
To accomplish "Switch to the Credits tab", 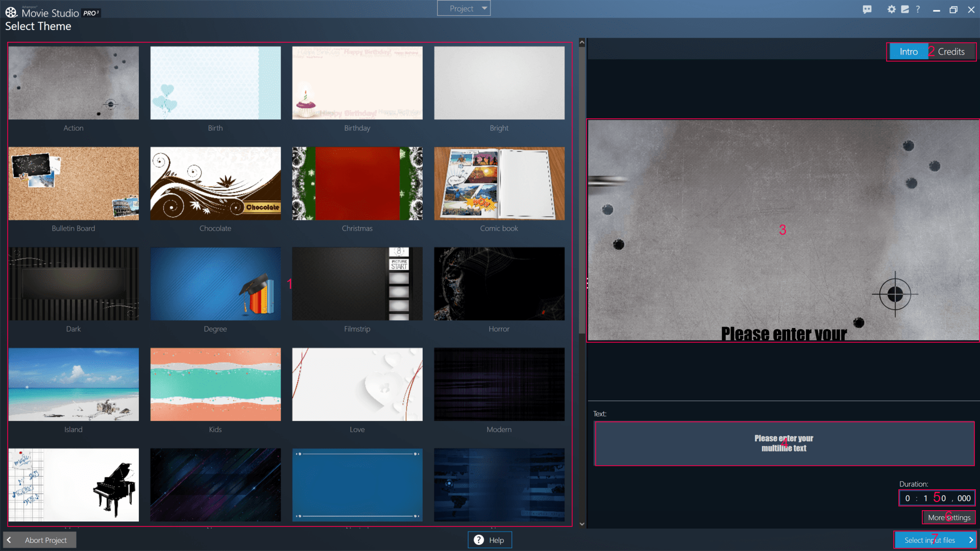I will (951, 52).
